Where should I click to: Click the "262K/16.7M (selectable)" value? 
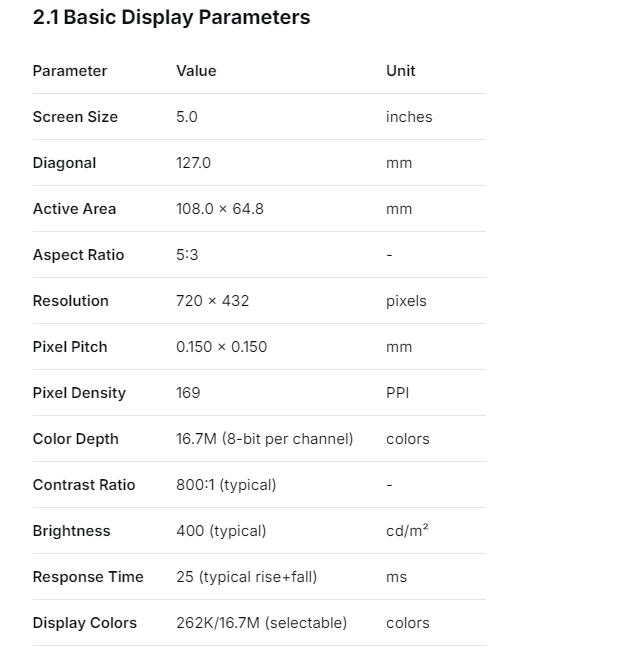pyautogui.click(x=261, y=623)
